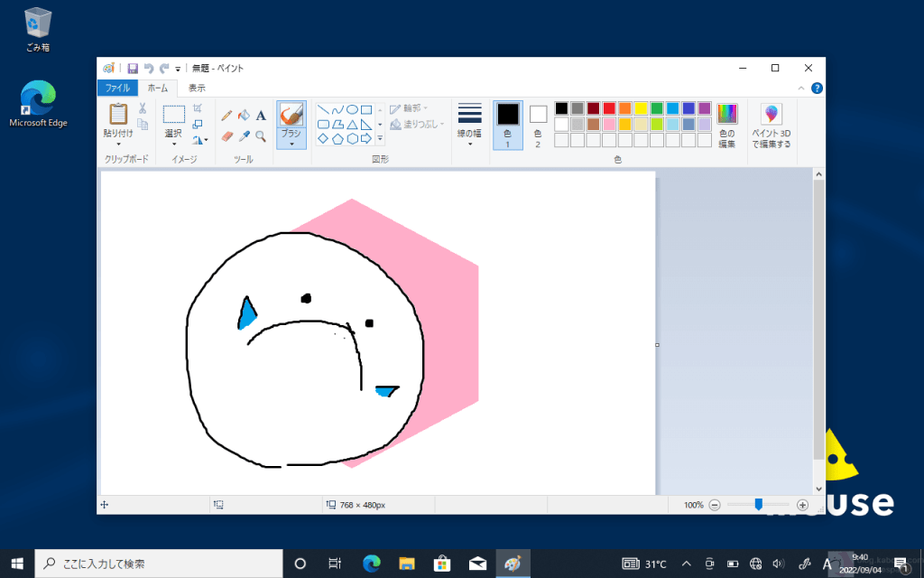
Task: Select the Text tool
Action: (x=261, y=116)
